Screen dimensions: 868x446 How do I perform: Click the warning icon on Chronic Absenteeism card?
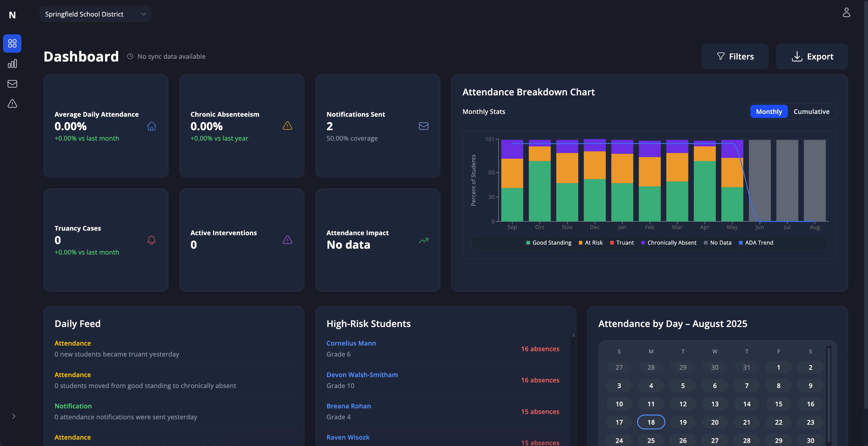point(287,126)
